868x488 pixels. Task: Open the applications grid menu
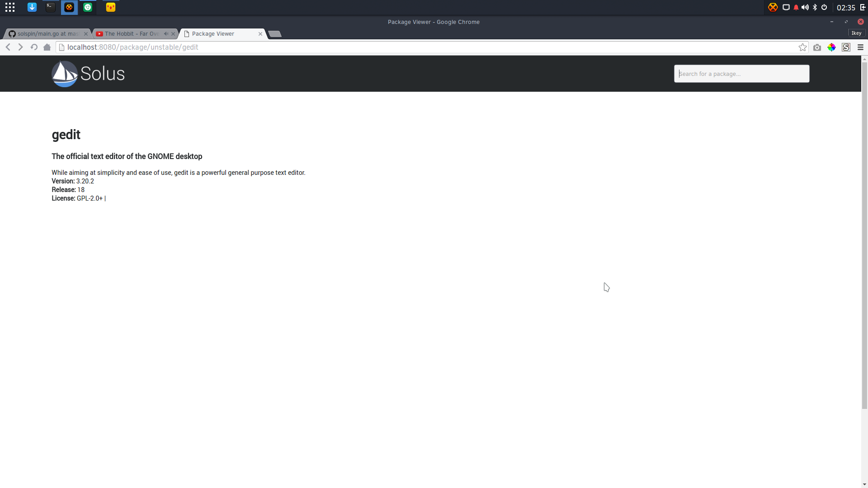click(10, 7)
